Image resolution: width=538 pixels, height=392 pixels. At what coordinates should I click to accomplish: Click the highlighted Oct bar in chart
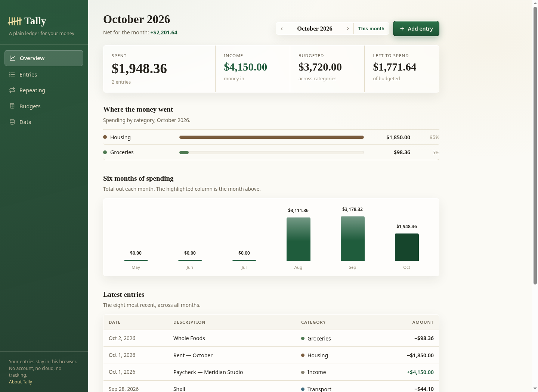(407, 247)
